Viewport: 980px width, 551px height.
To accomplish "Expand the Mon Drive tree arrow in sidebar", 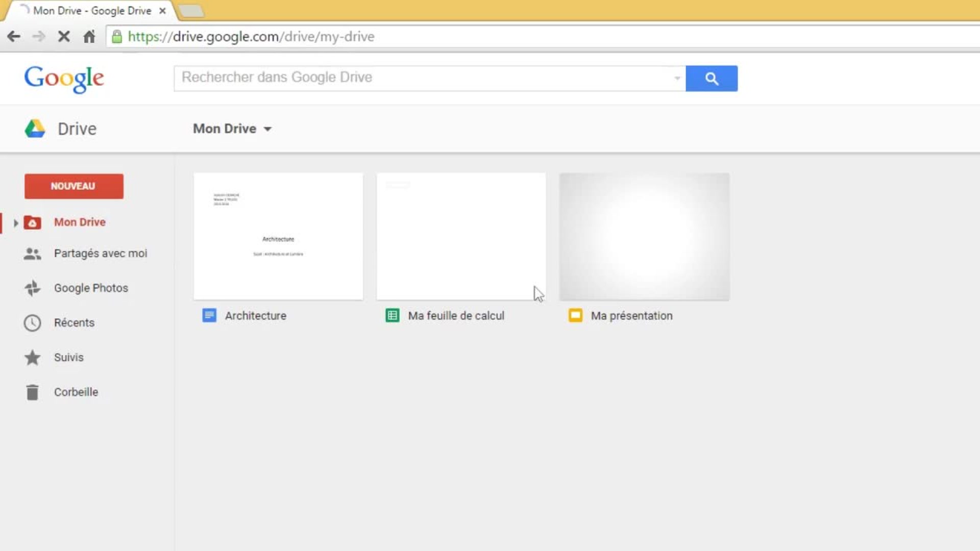I will (16, 223).
